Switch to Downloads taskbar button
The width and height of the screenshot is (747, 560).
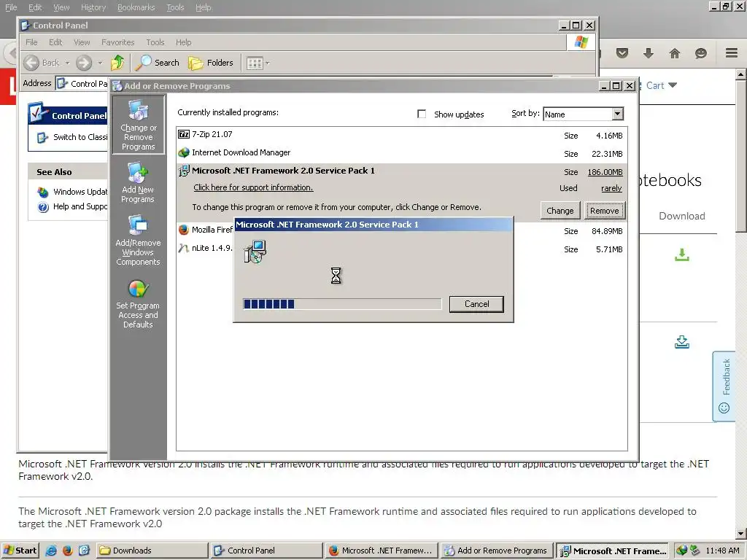point(152,551)
